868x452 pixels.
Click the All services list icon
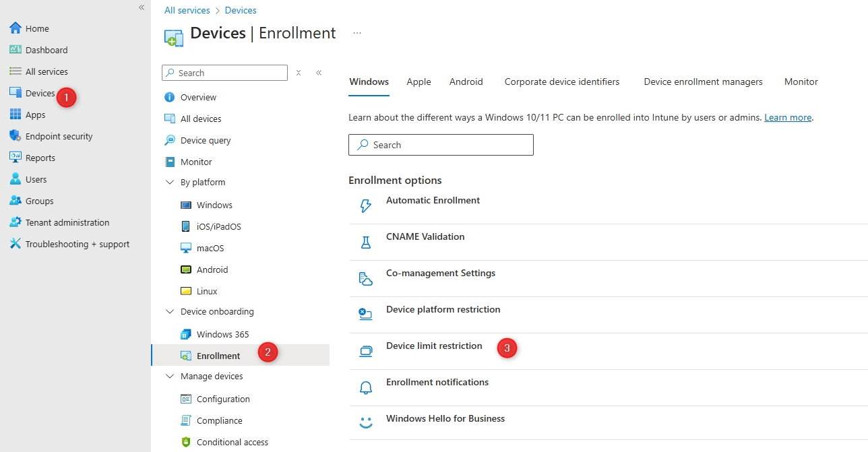point(15,71)
